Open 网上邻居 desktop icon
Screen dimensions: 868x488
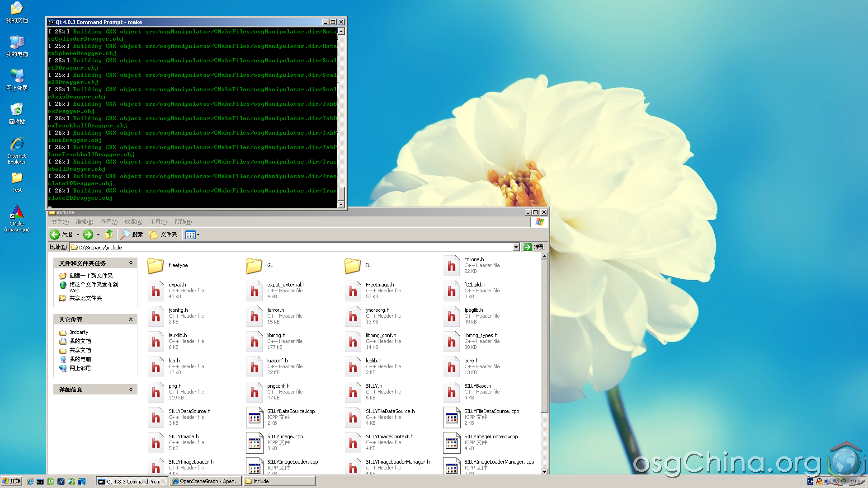coord(17,80)
